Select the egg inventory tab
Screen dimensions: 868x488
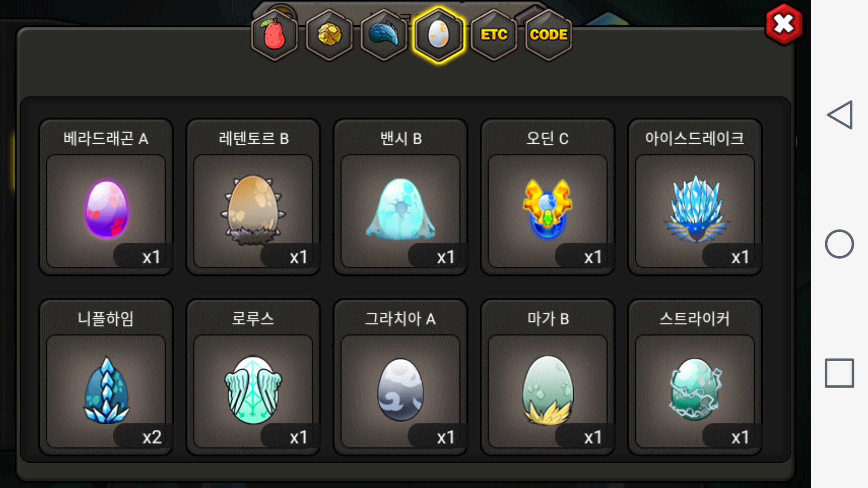pyautogui.click(x=439, y=35)
